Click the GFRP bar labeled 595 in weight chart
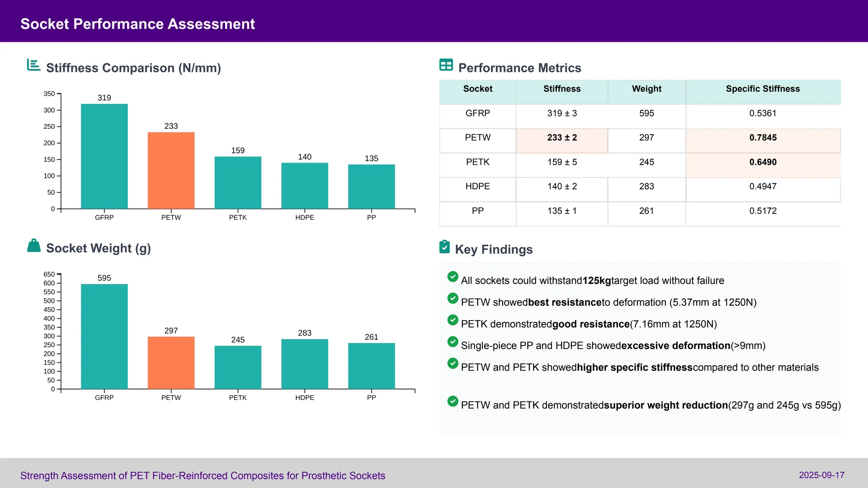868x488 pixels. click(x=104, y=336)
